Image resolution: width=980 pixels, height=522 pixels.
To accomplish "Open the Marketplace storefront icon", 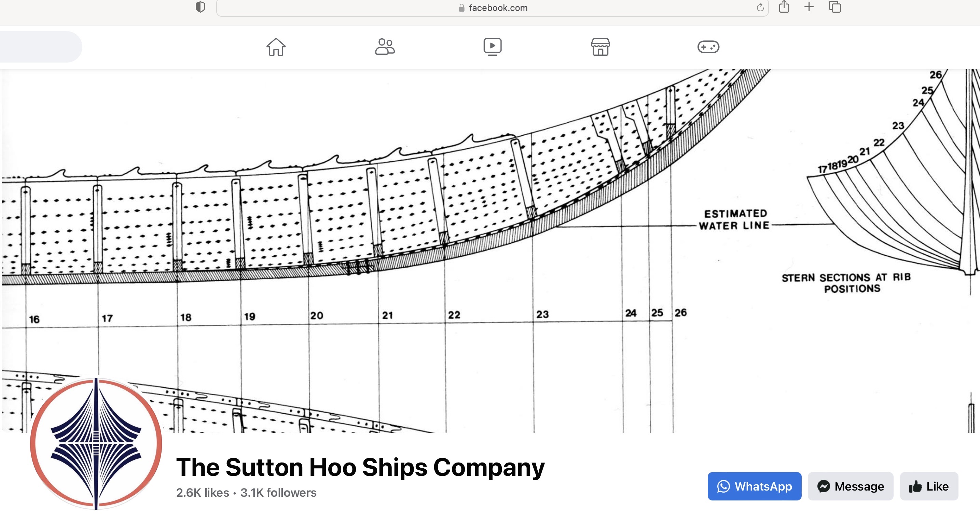I will [x=600, y=47].
